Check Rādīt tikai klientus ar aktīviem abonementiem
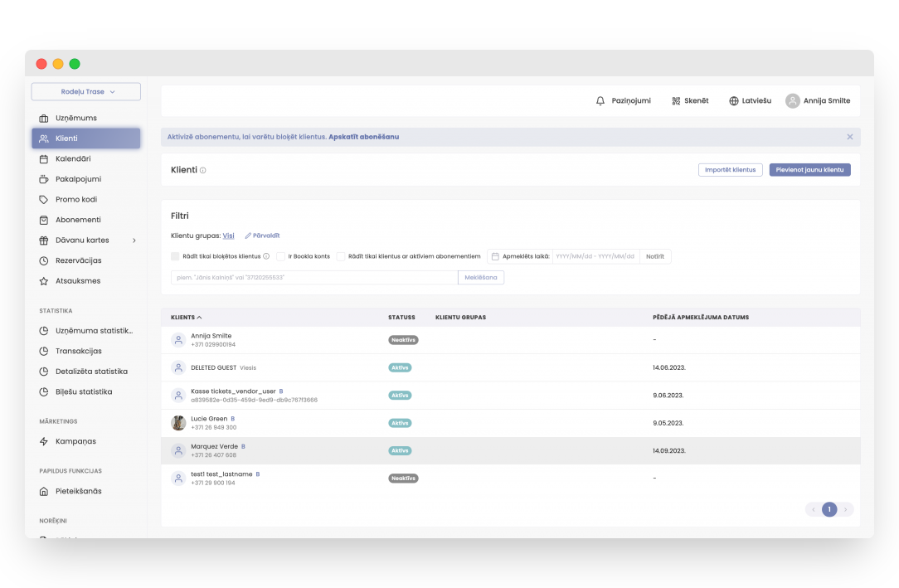Screen dimensions: 899x588 click(x=341, y=257)
